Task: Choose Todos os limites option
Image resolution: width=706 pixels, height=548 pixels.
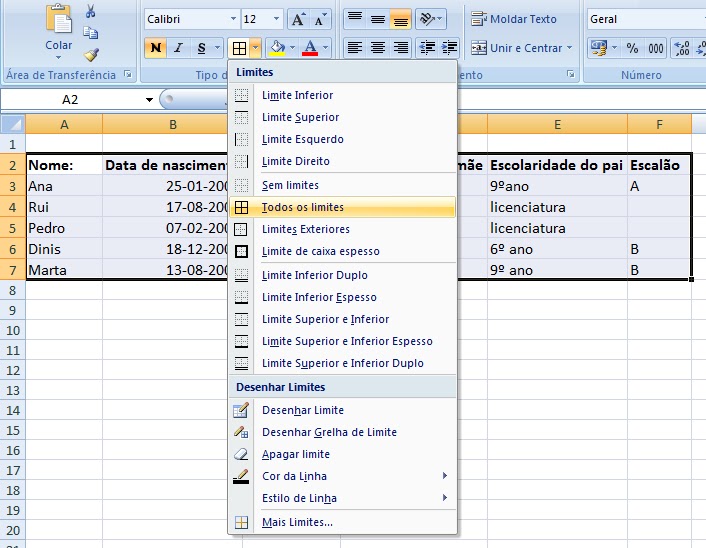Action: tap(342, 207)
